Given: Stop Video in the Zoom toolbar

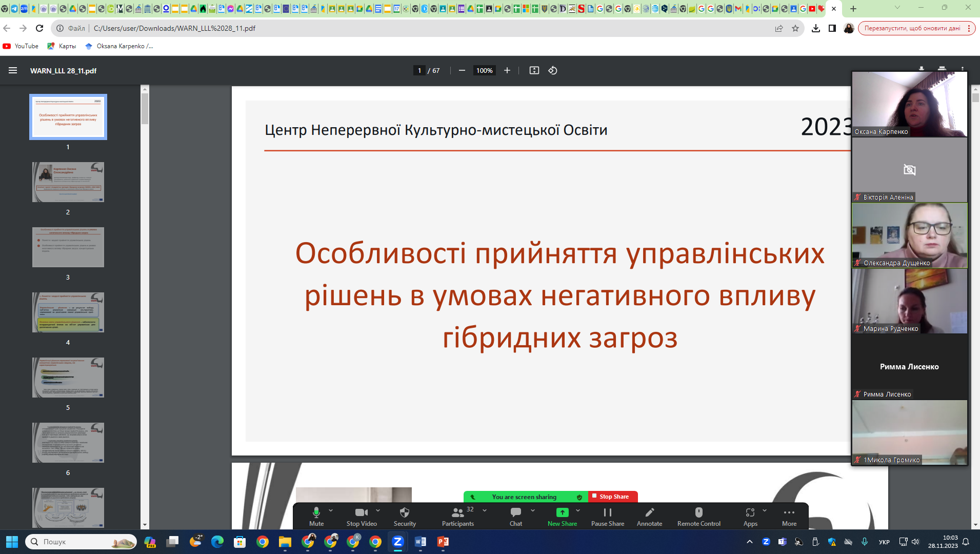Looking at the screenshot, I should coord(362,516).
